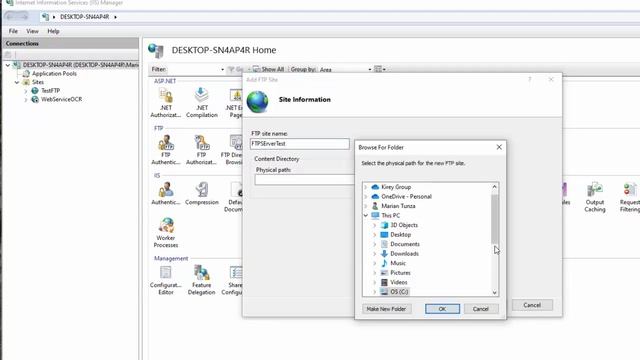The image size is (640, 360).
Task: Expand the Documents folder node
Action: 374,244
